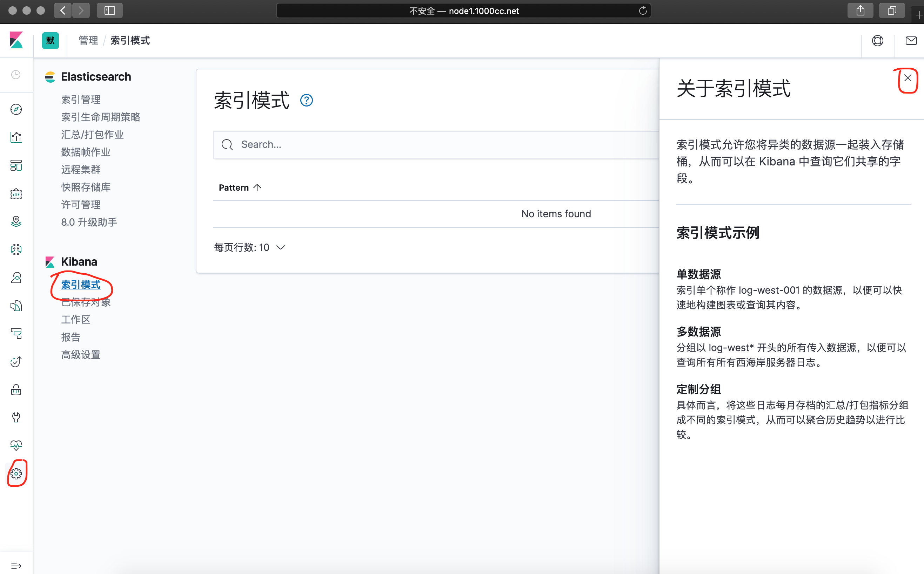Open the 索引管理 menu item
The width and height of the screenshot is (924, 574).
pos(81,100)
